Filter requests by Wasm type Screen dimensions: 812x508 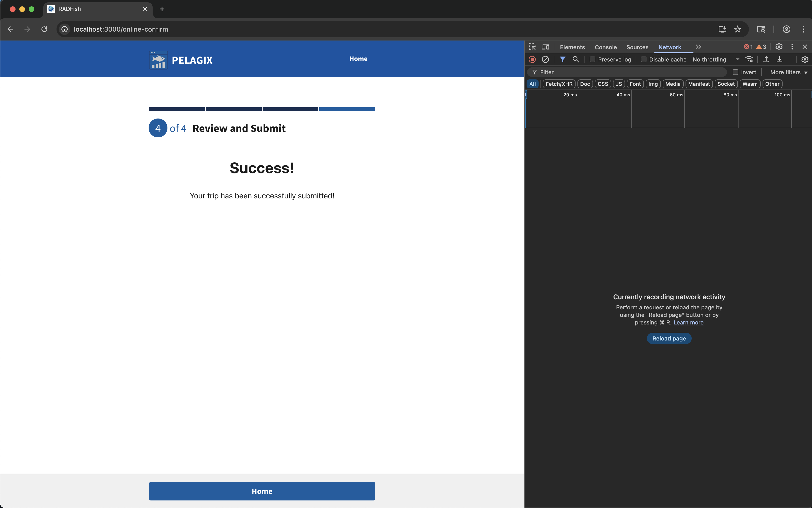click(x=750, y=84)
